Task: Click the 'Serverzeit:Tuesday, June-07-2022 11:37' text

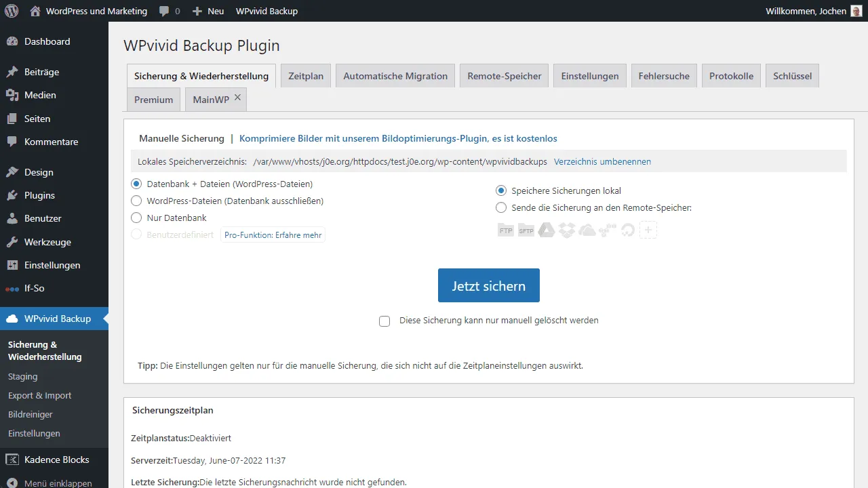Action: tap(208, 461)
